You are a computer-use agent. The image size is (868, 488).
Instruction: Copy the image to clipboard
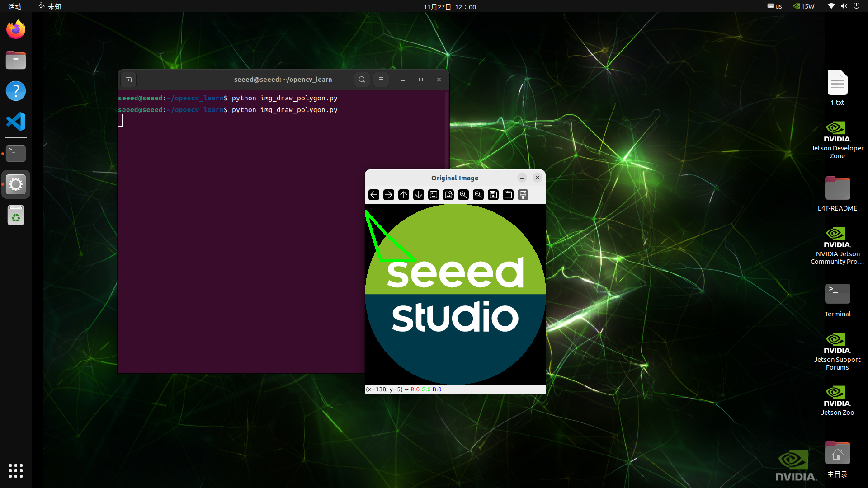click(508, 195)
